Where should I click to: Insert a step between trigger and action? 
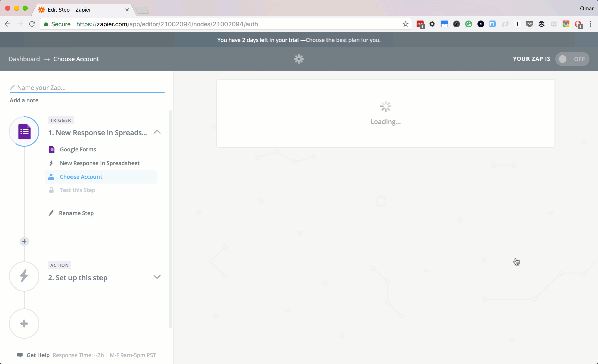(24, 241)
